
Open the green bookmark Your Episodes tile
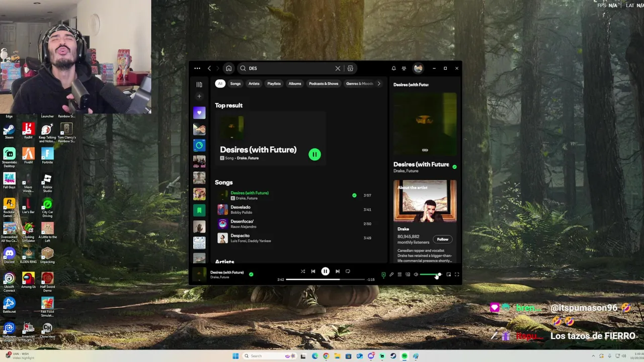[199, 210]
